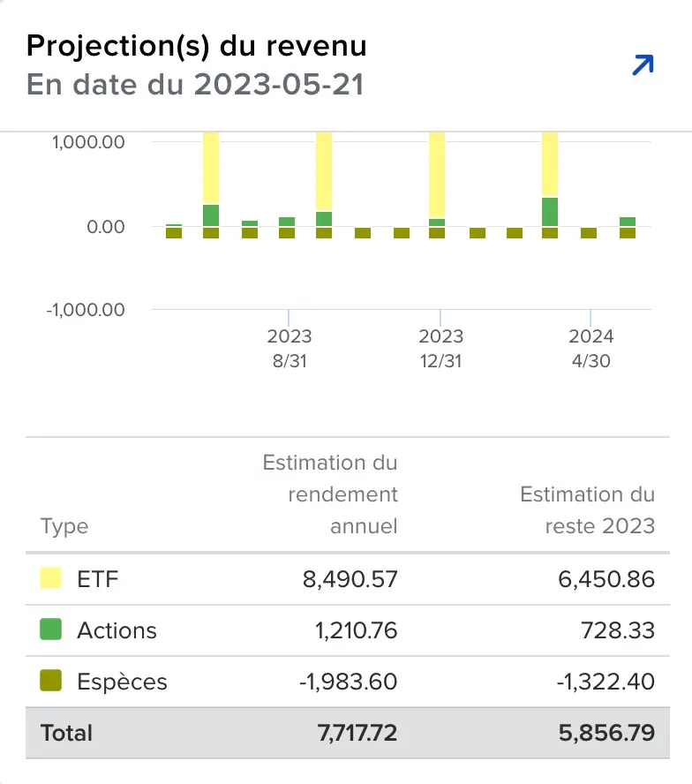The width and height of the screenshot is (692, 784).
Task: Click the 2023 8/31 axis marker
Action: click(289, 348)
